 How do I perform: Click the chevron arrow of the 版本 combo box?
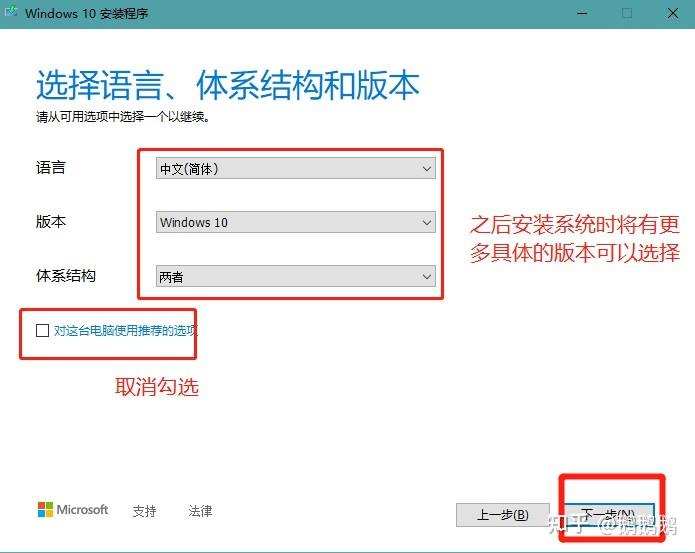coord(426,222)
